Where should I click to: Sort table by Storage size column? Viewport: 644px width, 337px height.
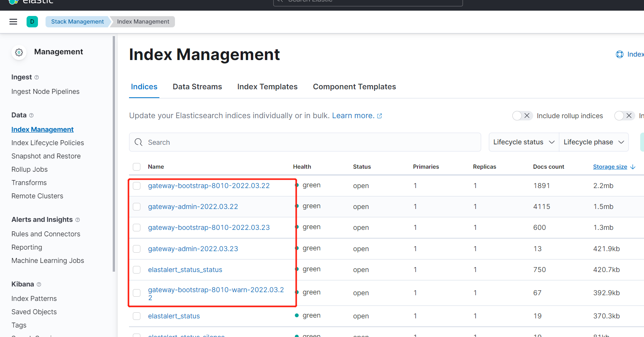pyautogui.click(x=610, y=167)
